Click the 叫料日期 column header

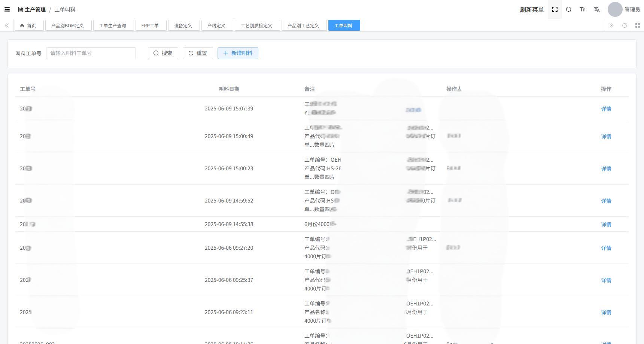point(229,89)
